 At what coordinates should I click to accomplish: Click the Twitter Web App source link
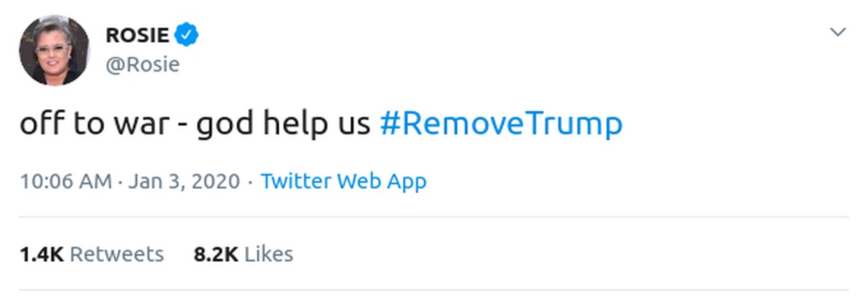coord(344,181)
